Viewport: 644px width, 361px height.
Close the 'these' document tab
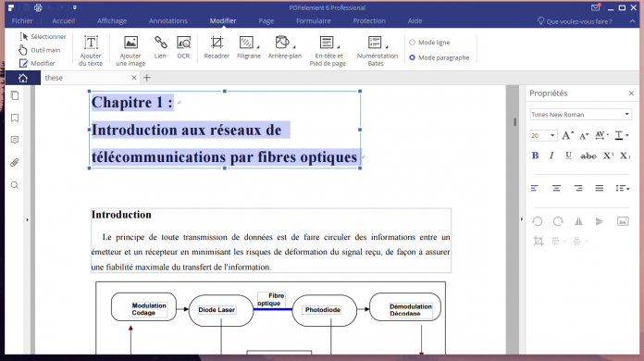[134, 78]
